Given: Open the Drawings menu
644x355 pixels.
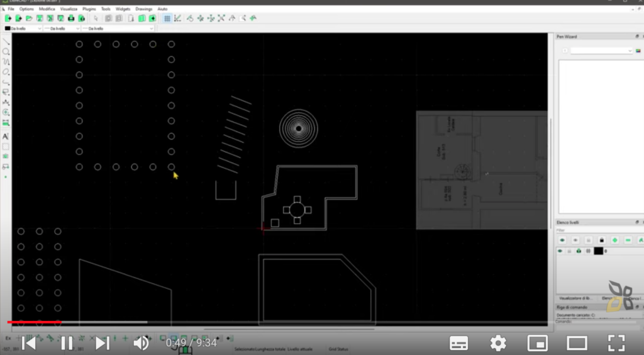Looking at the screenshot, I should 144,9.
